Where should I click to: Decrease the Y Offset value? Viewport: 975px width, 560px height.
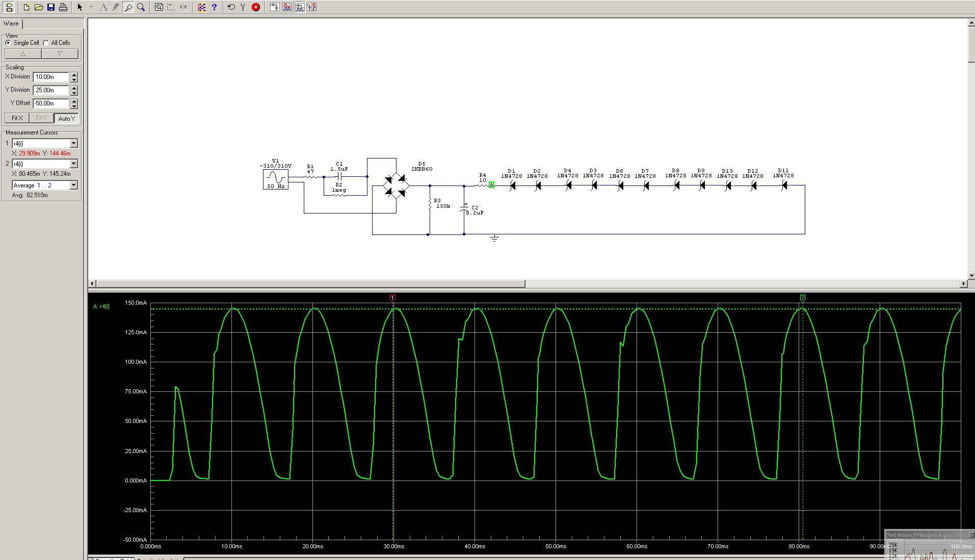pyautogui.click(x=74, y=106)
